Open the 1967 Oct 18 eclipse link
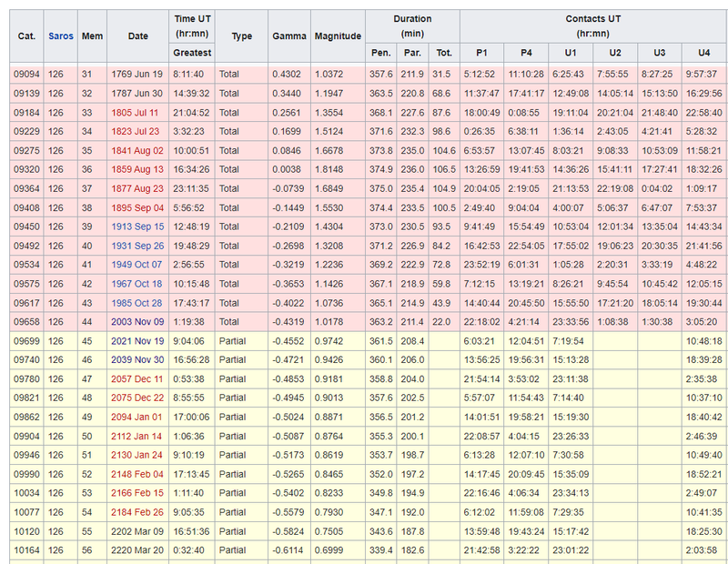 click(136, 284)
